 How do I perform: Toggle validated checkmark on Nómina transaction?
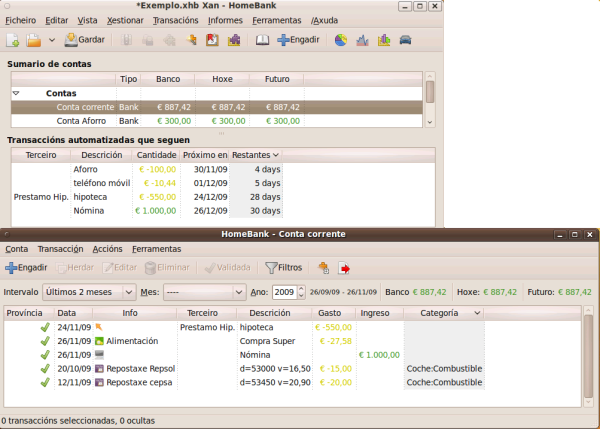tap(44, 354)
